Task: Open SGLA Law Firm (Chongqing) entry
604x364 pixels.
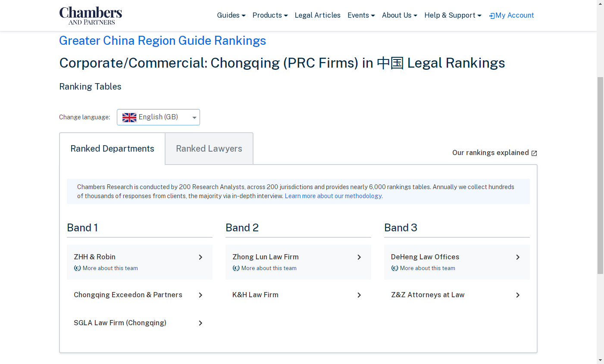Action: tap(140, 323)
